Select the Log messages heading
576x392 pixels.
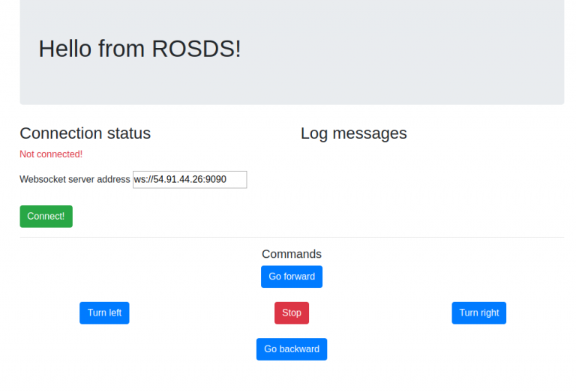(x=354, y=133)
